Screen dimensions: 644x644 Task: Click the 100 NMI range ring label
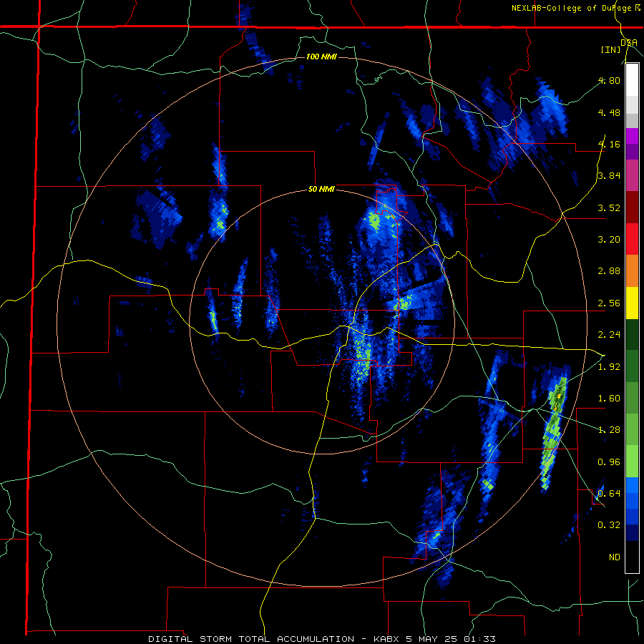[321, 57]
